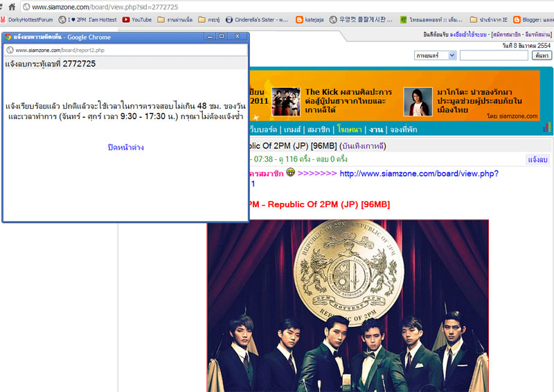Click the บันเทิงเกาหลี category link
This screenshot has width=554, height=392.
point(363,146)
